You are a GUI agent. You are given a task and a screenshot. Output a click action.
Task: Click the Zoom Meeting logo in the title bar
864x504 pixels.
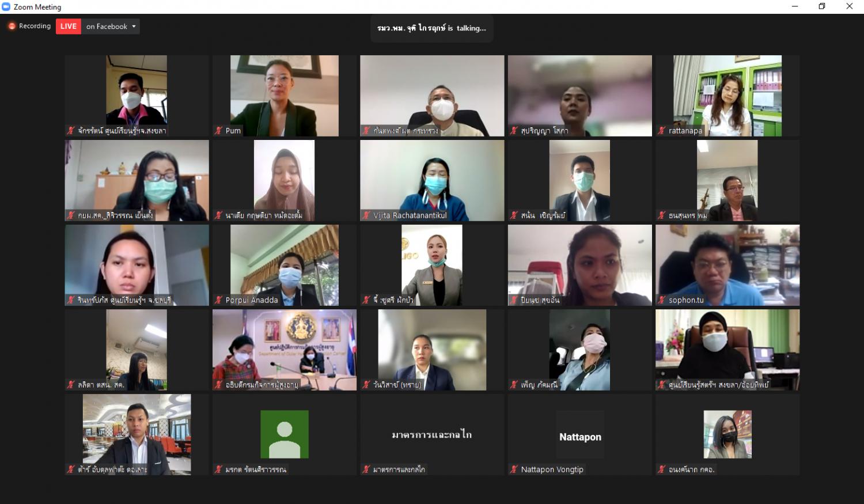6,7
